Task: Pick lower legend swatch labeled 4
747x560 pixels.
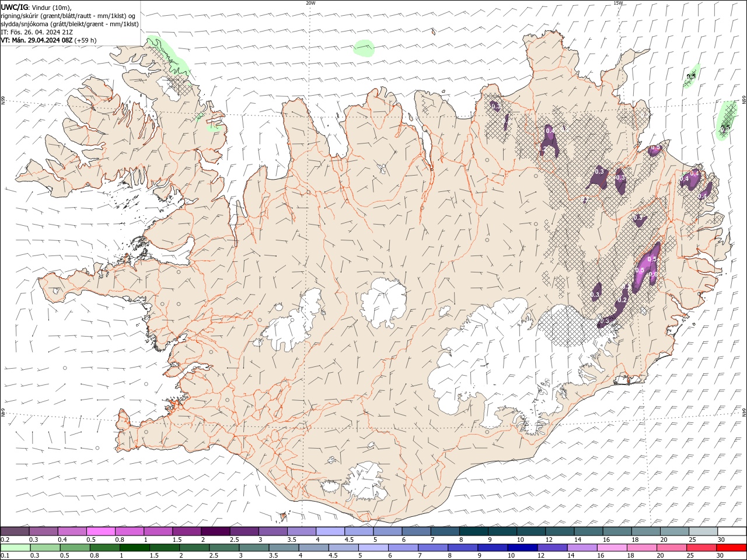Action: pyautogui.click(x=313, y=548)
